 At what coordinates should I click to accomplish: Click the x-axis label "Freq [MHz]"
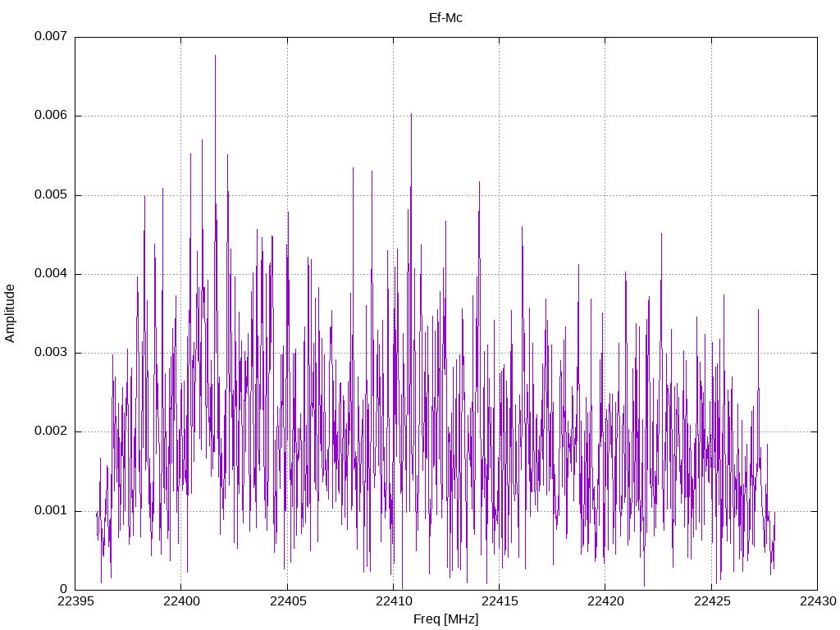[445, 619]
